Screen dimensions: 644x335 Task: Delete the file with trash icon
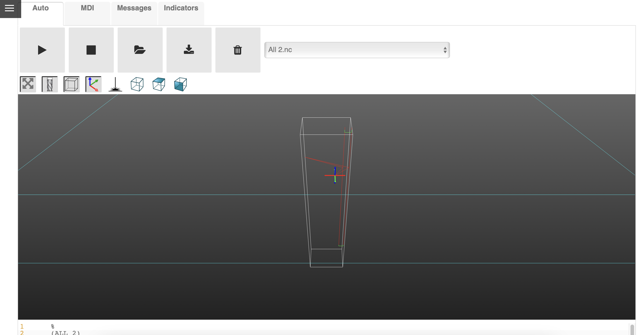pos(238,50)
